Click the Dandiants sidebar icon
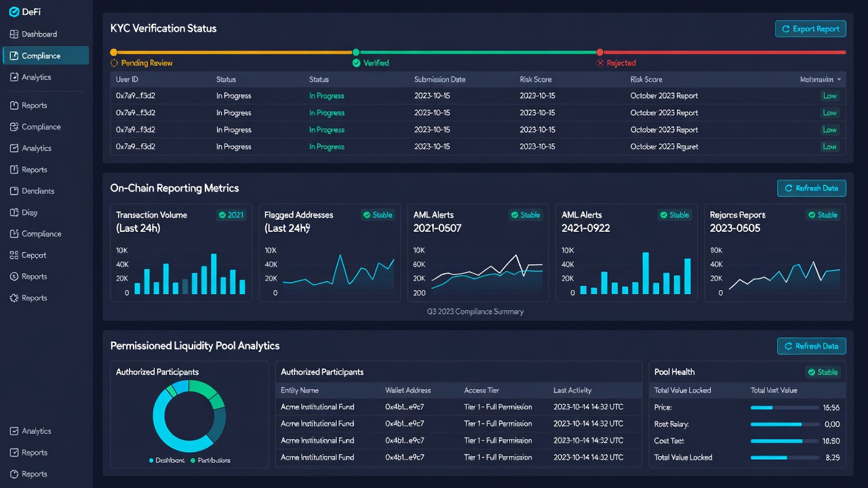This screenshot has height=488, width=868. (14, 191)
